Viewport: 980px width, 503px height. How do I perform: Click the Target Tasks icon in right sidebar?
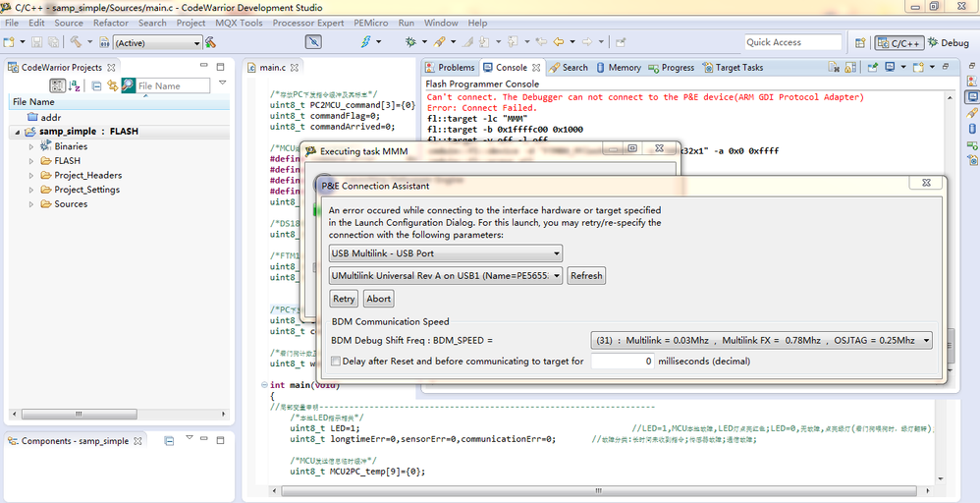click(x=972, y=161)
